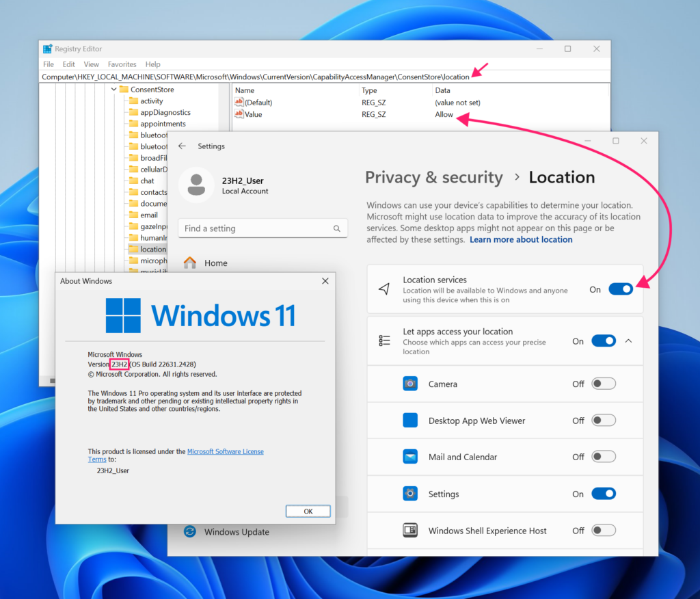Click the "Allow" data cell of Value

click(444, 114)
